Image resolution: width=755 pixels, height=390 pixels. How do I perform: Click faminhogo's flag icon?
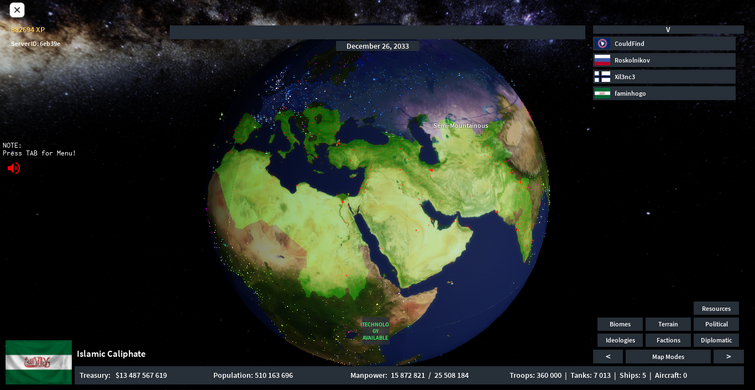pyautogui.click(x=602, y=93)
